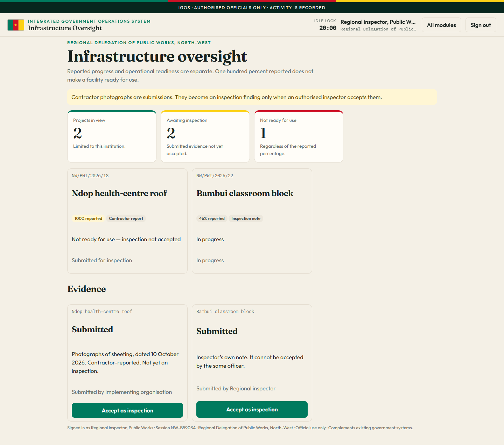Open the All modules button

441,25
